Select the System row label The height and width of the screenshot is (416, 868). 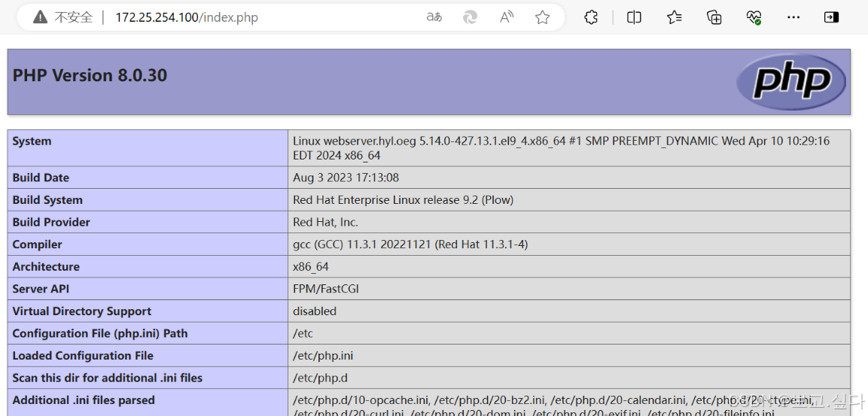[x=32, y=141]
